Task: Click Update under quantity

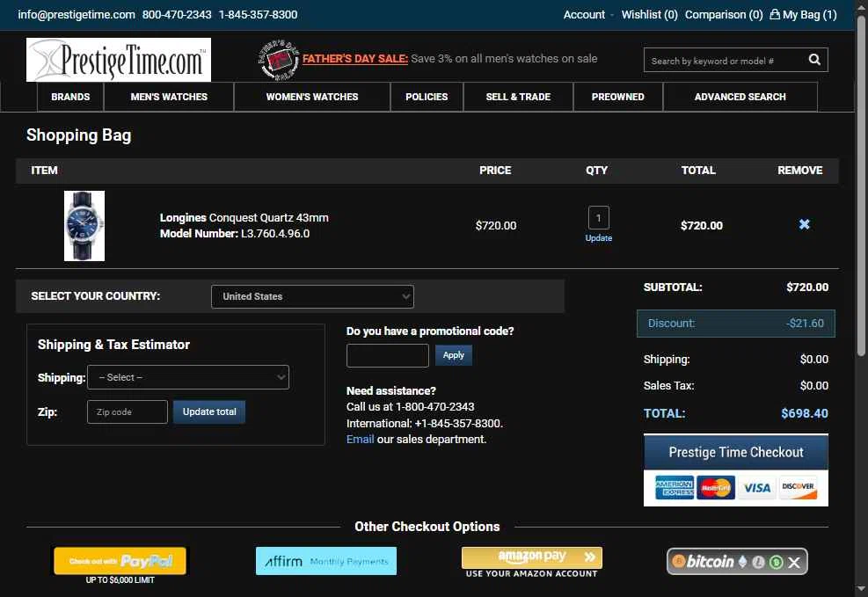Action: pyautogui.click(x=598, y=238)
